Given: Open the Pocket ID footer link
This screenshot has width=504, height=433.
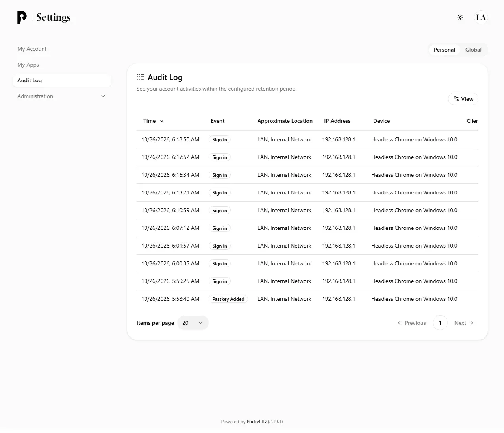Looking at the screenshot, I should [256, 422].
